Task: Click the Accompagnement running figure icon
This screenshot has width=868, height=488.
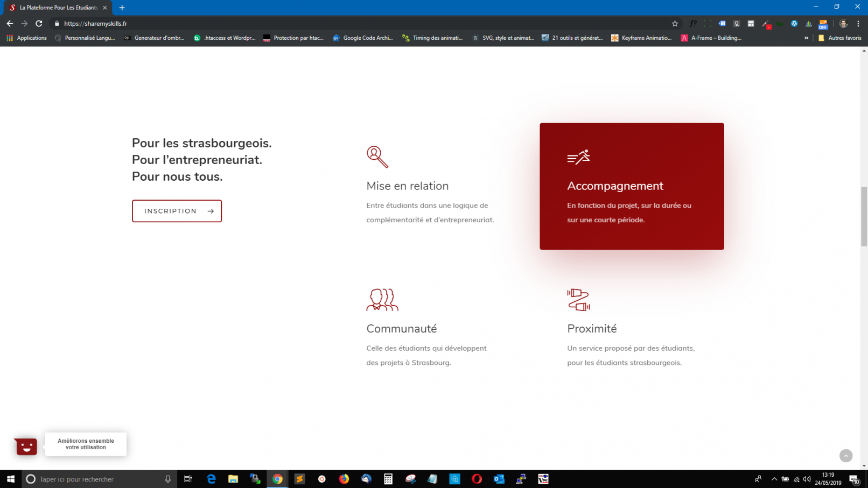Action: click(x=578, y=157)
